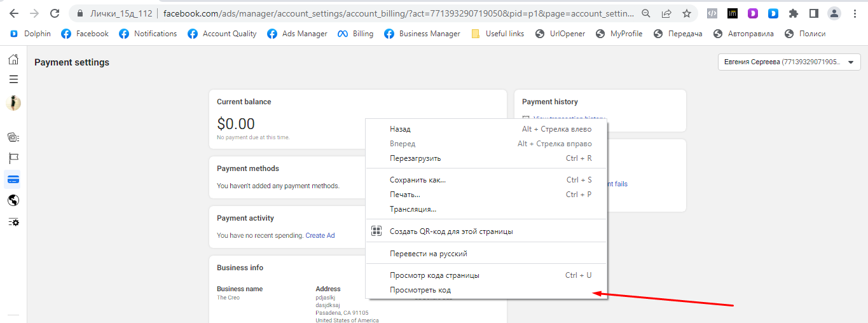Open the Notifications bookmark
This screenshot has width=868, height=323.
tap(148, 34)
